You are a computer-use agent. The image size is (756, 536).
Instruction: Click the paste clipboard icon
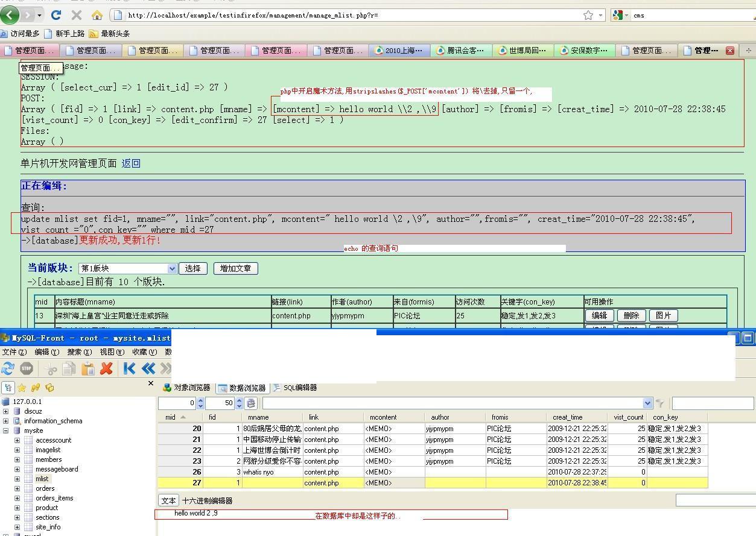pyautogui.click(x=88, y=368)
